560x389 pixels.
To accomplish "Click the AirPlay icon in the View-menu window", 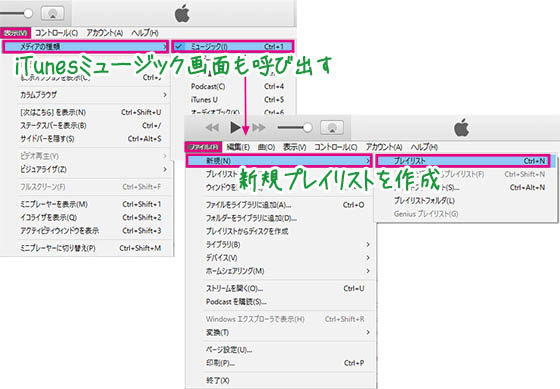I will click(x=52, y=14).
